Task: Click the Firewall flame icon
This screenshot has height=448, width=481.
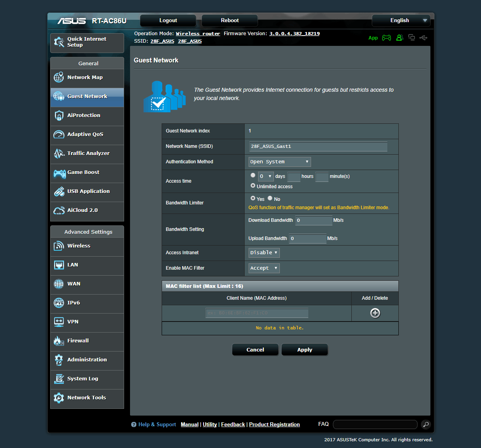Action: [x=59, y=341]
